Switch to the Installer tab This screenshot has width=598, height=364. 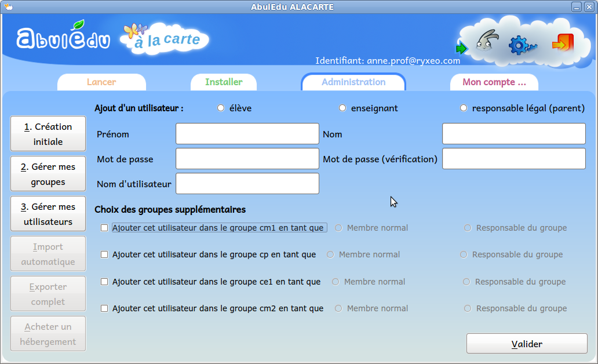pos(224,82)
